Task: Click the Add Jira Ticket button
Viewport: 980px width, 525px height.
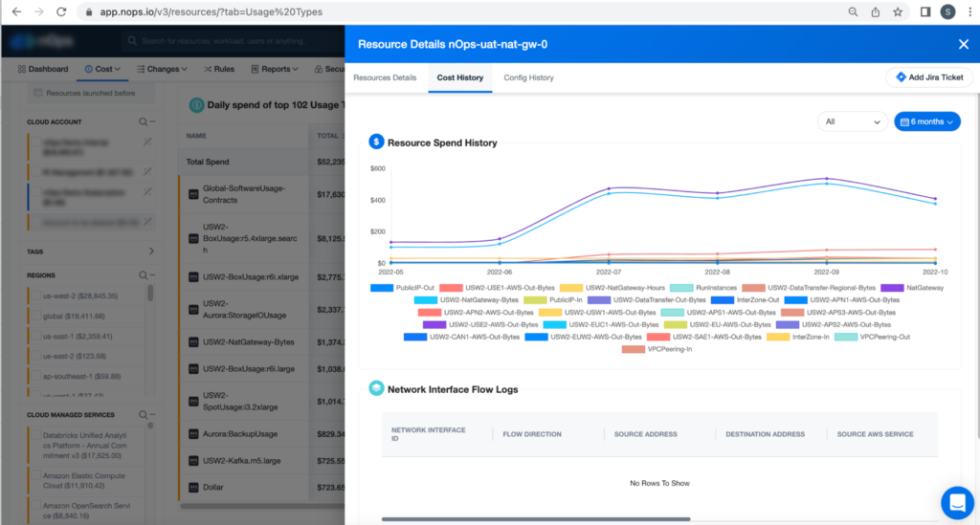Action: 928,77
